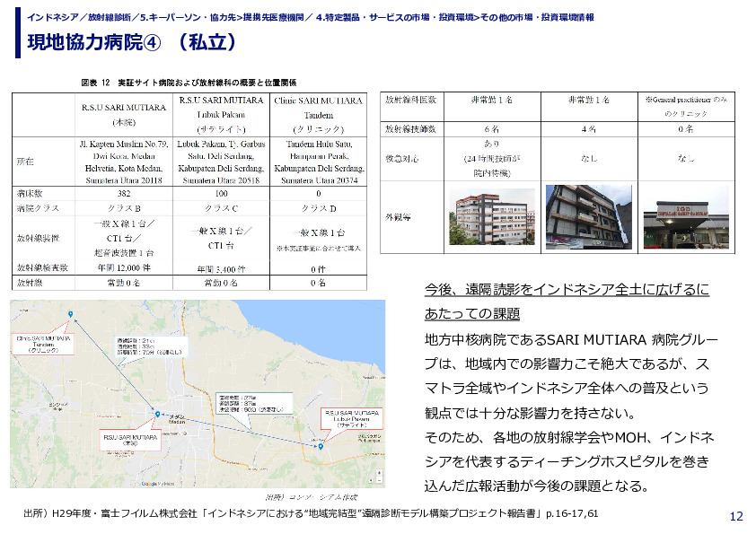Click the row label 外観等

click(398, 217)
